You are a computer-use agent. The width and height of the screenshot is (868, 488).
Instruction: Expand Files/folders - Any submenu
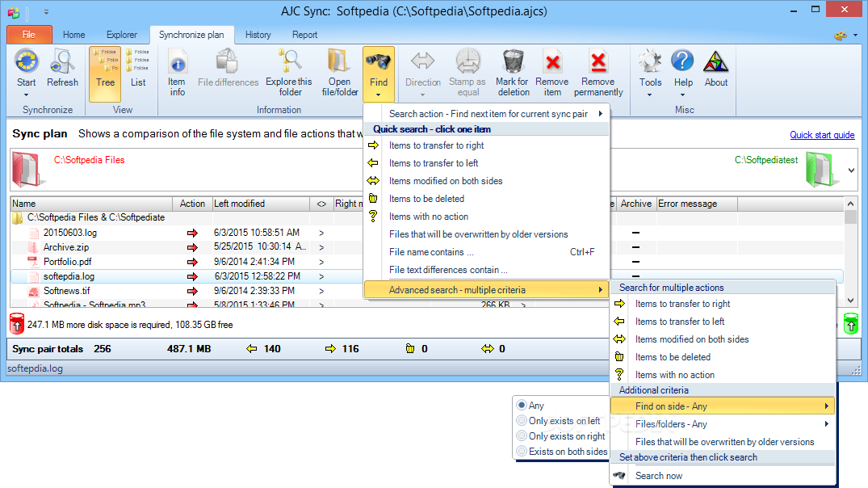[x=723, y=423]
